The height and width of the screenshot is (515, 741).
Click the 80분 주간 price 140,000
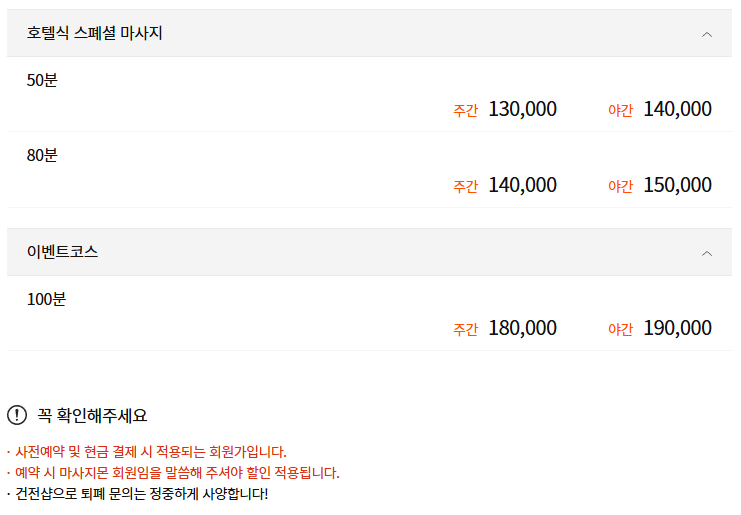[522, 185]
